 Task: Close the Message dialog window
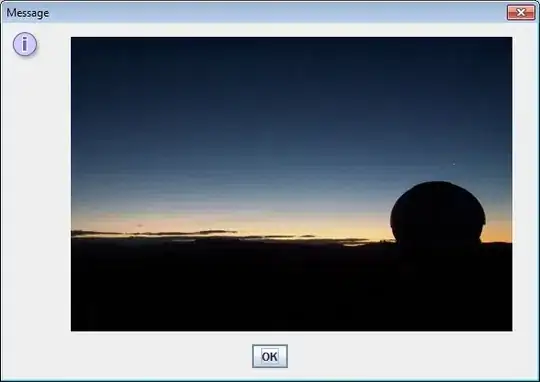[521, 13]
